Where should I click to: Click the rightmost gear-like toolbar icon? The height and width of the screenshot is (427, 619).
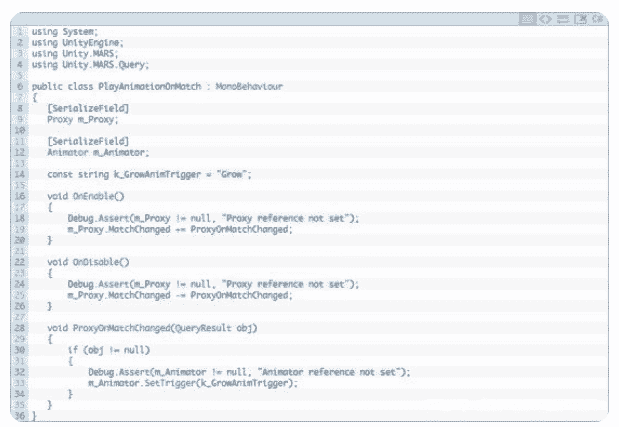[x=597, y=19]
